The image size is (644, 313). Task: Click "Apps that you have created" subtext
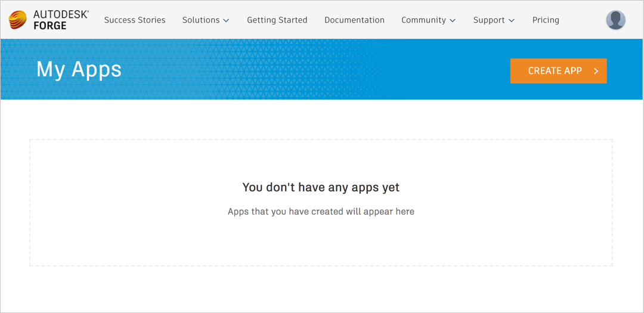point(321,211)
